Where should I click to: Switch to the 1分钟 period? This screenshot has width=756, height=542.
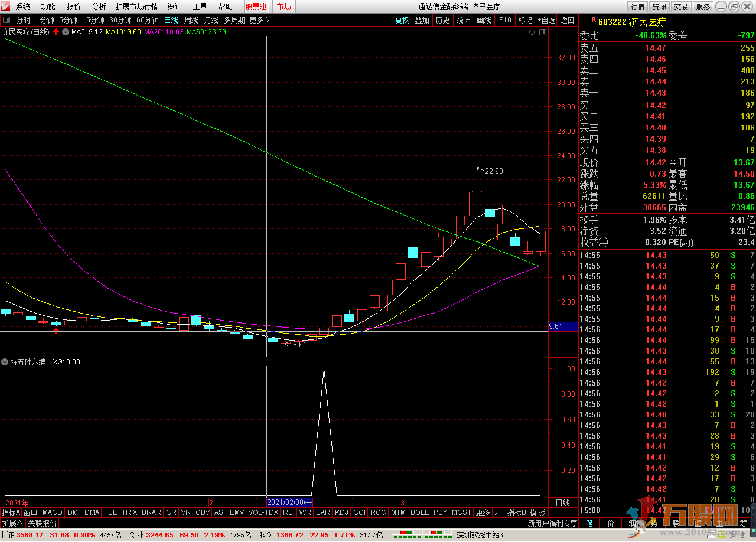click(x=45, y=20)
